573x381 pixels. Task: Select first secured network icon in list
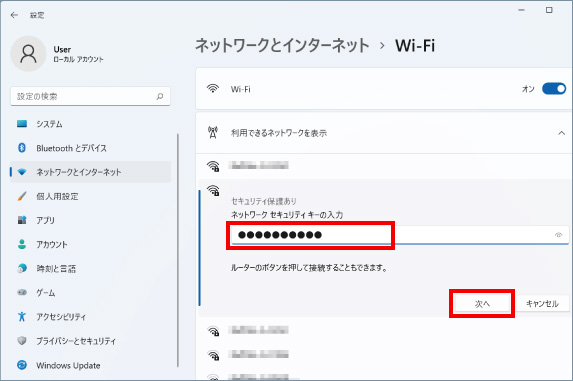(213, 166)
